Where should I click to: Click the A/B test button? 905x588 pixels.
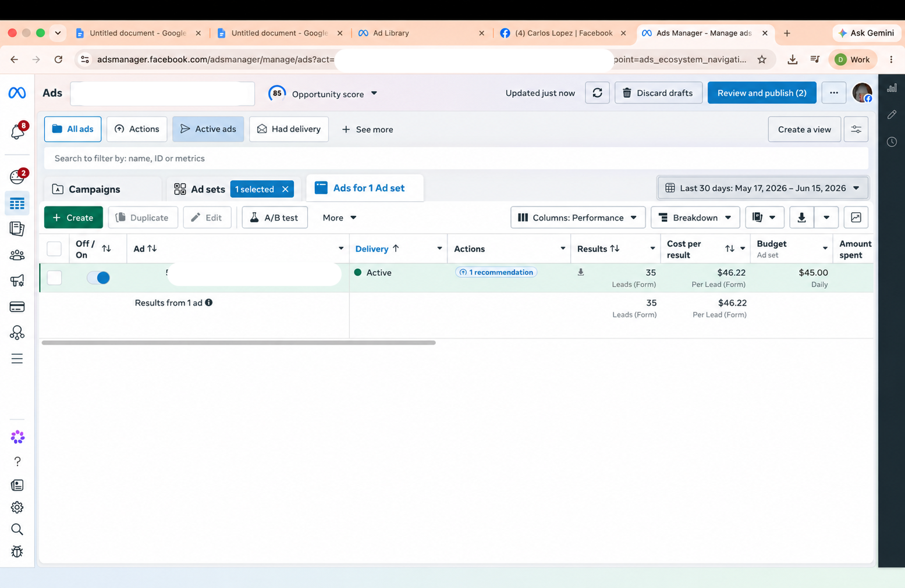click(274, 218)
